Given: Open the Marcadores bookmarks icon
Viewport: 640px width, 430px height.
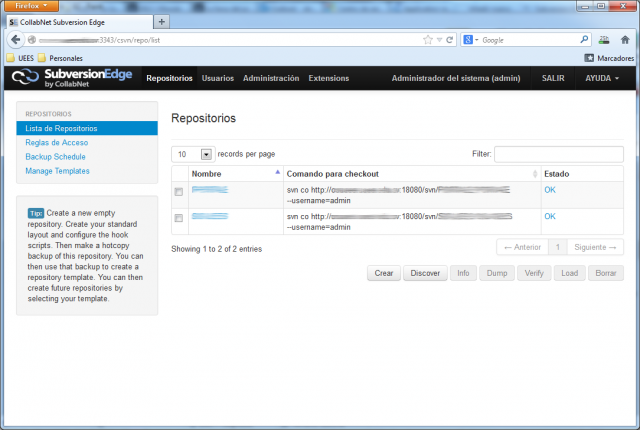Looking at the screenshot, I should (x=589, y=58).
